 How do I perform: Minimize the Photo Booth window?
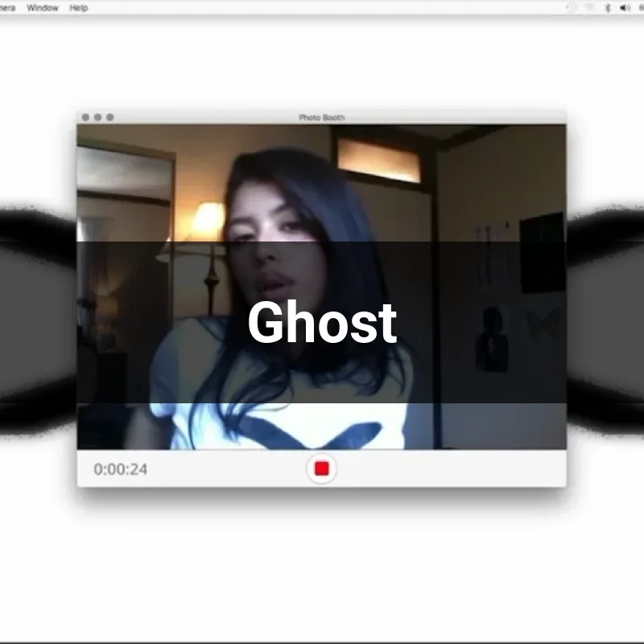(x=97, y=118)
